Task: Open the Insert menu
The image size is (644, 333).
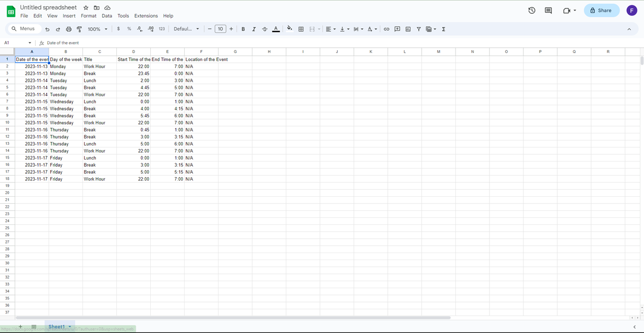Action: point(69,16)
